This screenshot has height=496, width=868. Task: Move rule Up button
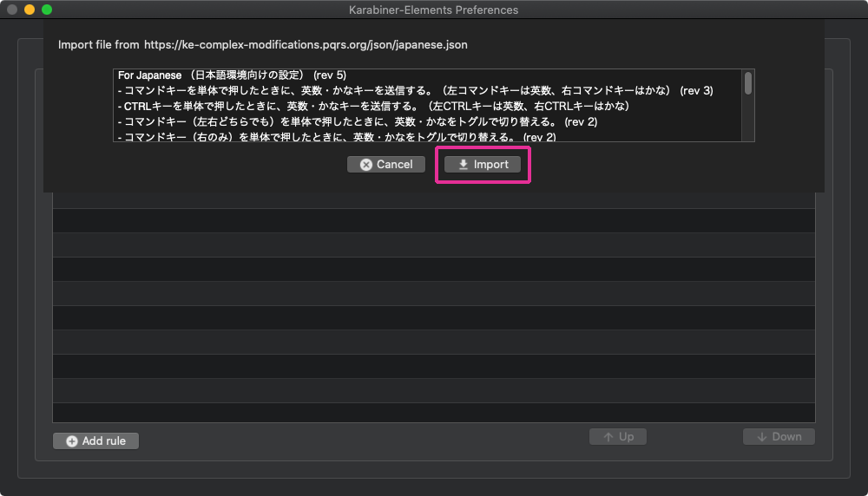pos(618,437)
